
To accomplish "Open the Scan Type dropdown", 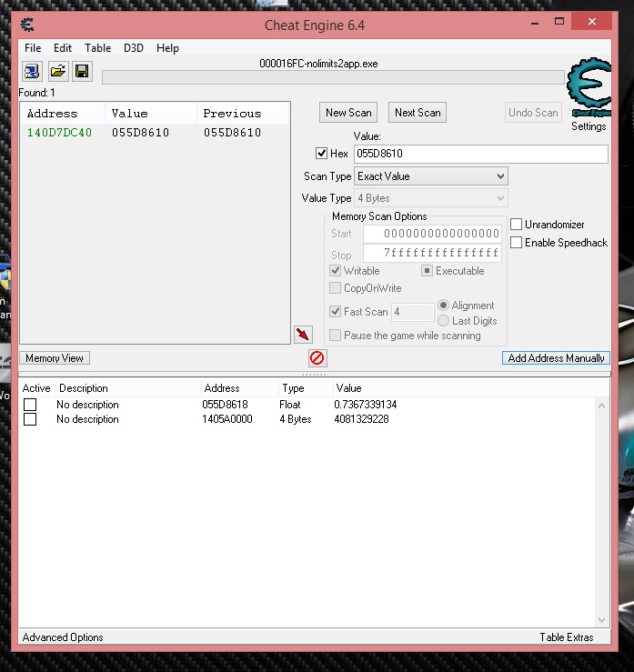I will coord(431,176).
